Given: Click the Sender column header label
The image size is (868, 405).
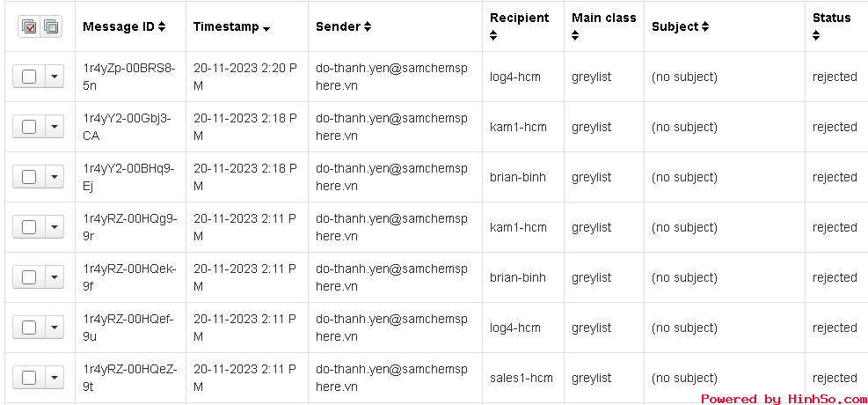Looking at the screenshot, I should click(338, 26).
